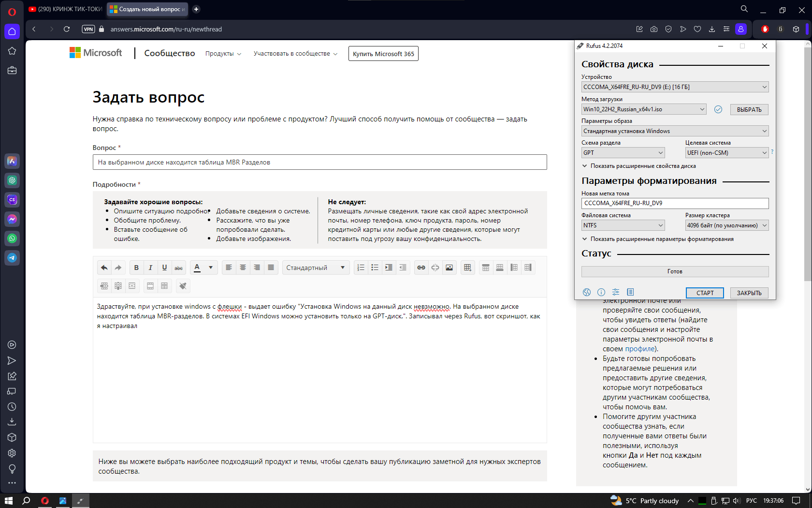Click the delete row table icon
This screenshot has width=812, height=508.
pos(104,286)
